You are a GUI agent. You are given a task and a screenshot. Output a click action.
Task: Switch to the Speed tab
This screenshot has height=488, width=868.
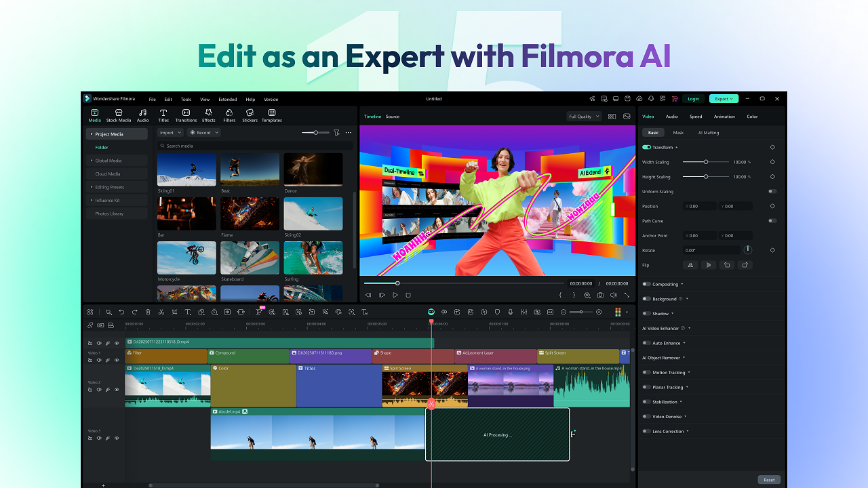point(696,117)
